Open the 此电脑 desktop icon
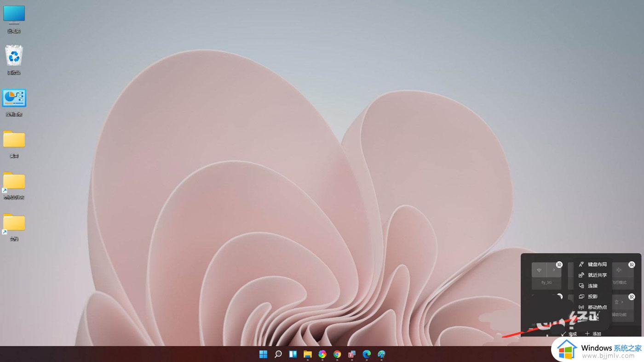The width and height of the screenshot is (644, 362). [x=14, y=19]
